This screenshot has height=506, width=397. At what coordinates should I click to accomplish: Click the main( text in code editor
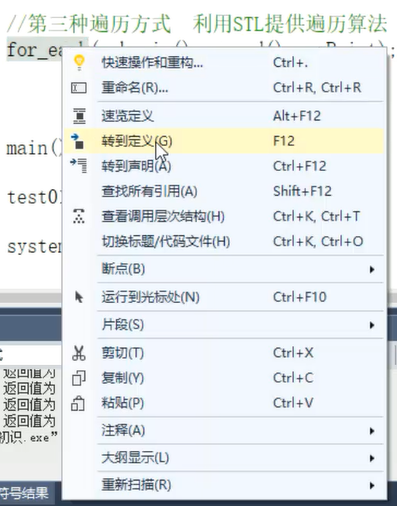coord(34,148)
